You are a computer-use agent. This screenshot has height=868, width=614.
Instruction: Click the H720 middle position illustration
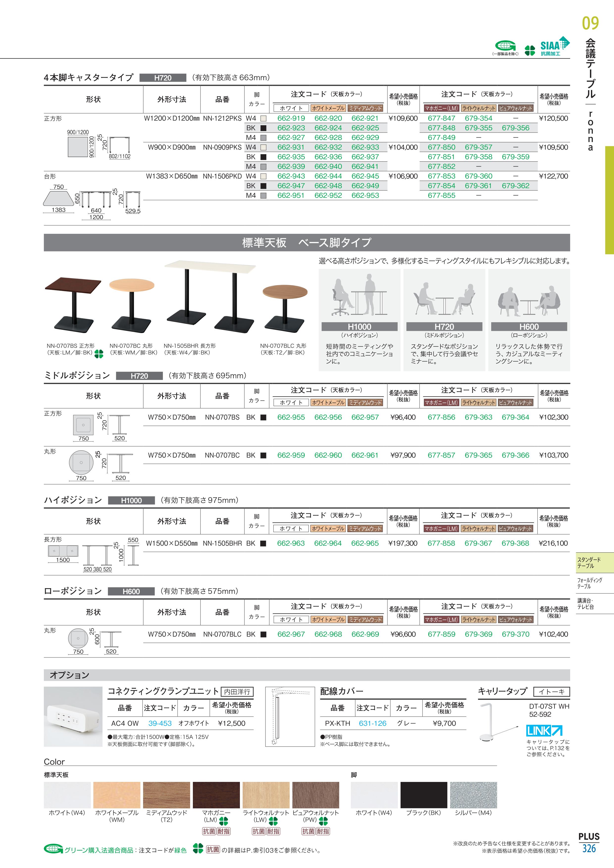coord(444,298)
